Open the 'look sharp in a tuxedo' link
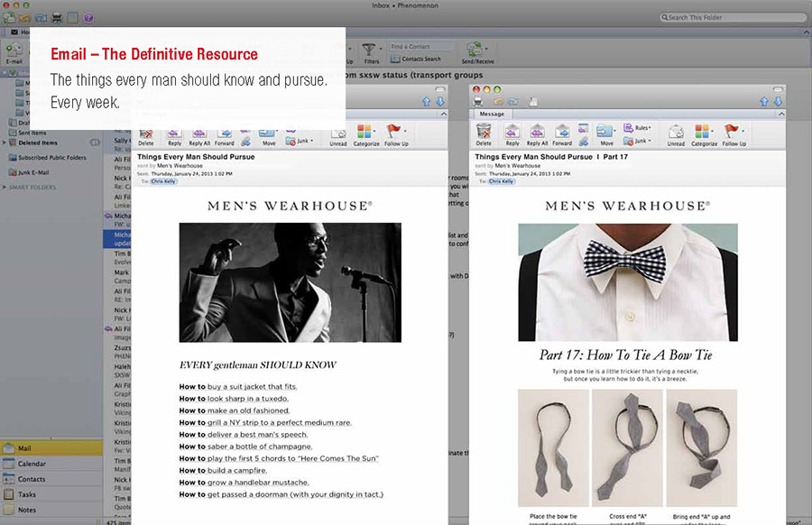The width and height of the screenshot is (812, 525). coord(247,398)
